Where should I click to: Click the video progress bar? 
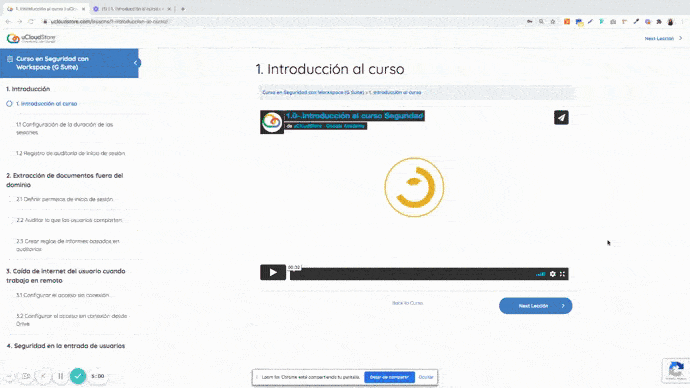click(x=411, y=274)
